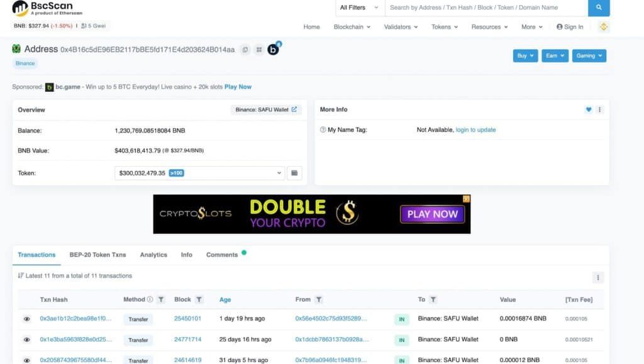Click the search magnifier button

[599, 8]
